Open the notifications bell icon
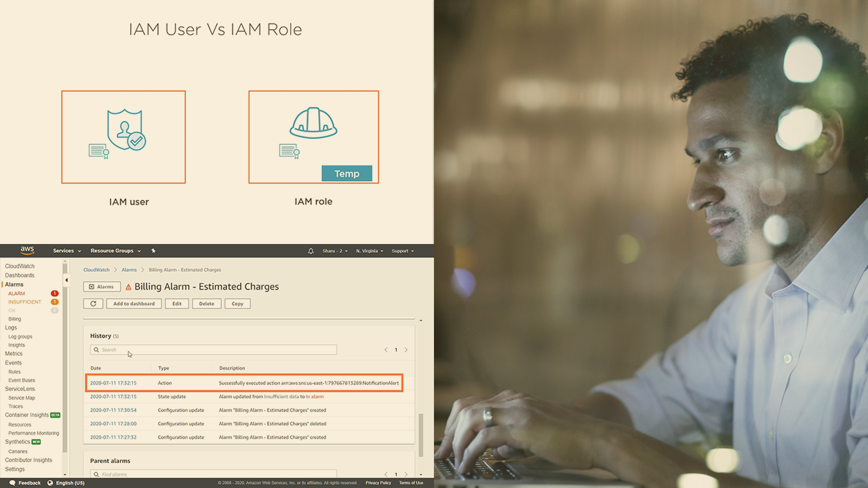Viewport: 868px width, 488px height. click(x=311, y=251)
